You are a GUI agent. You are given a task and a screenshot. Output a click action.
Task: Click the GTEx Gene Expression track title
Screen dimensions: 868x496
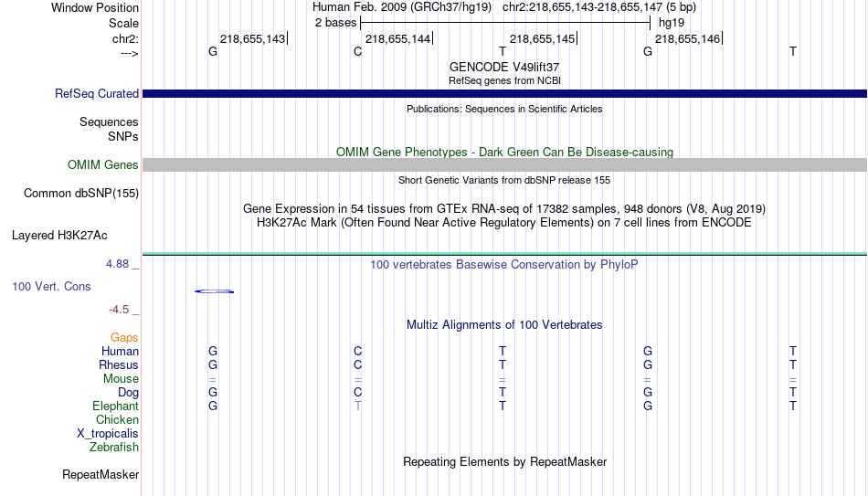[x=504, y=208]
